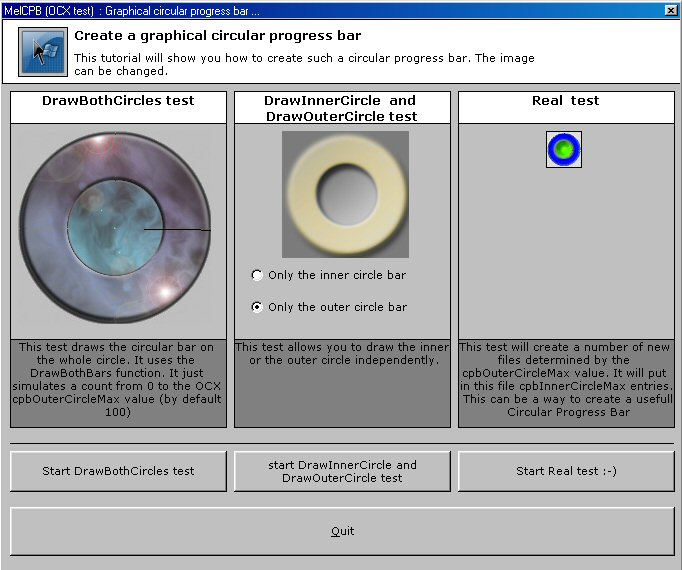Image resolution: width=682 pixels, height=570 pixels.
Task: Click the large purple circular progress image
Action: click(116, 229)
